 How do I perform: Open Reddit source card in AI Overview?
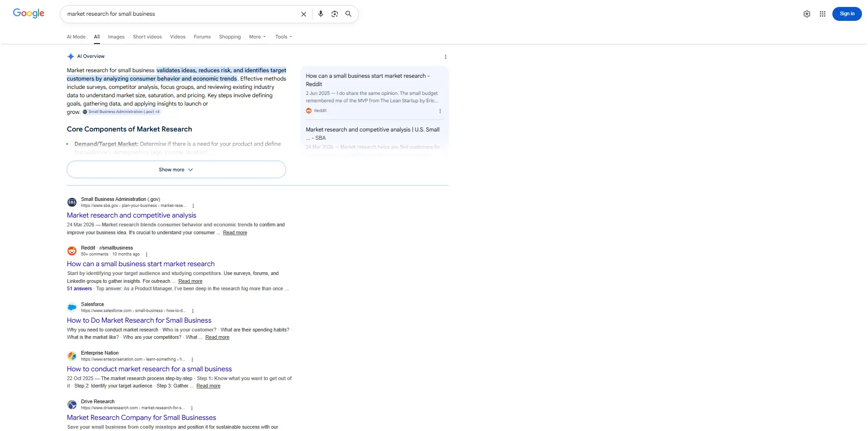tap(374, 93)
